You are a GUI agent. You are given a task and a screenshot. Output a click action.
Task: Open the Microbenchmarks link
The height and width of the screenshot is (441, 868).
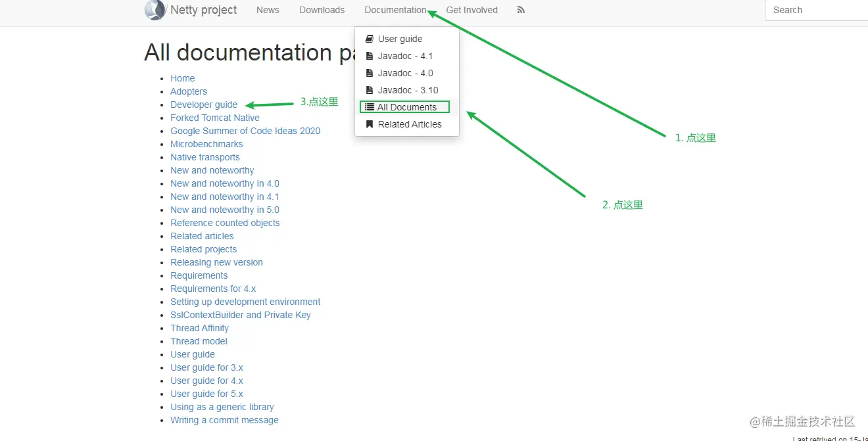(x=206, y=144)
